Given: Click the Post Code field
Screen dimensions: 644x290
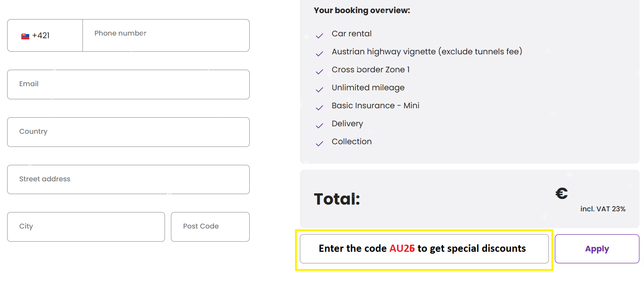Looking at the screenshot, I should 210,227.
